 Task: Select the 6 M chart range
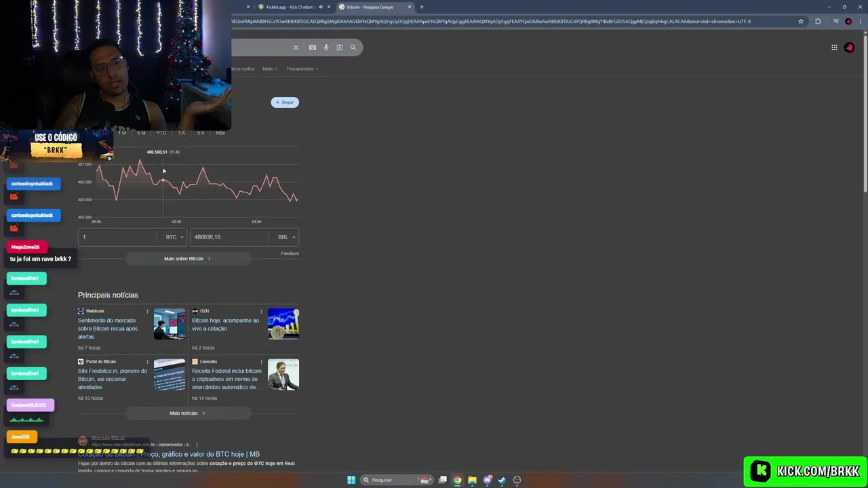pyautogui.click(x=141, y=133)
